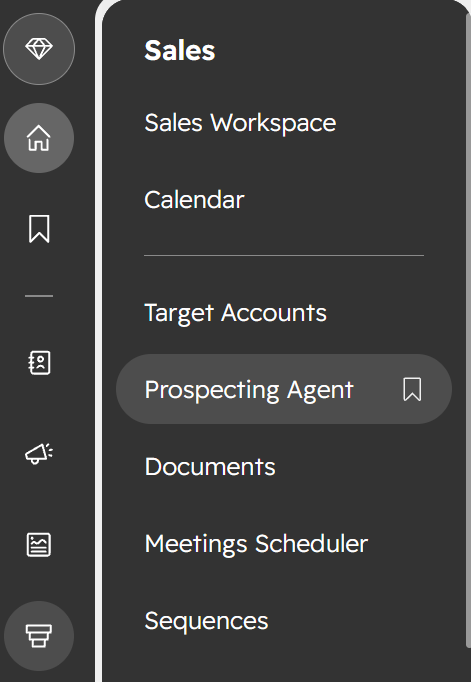Go to Documents
The image size is (471, 682).
coord(210,467)
